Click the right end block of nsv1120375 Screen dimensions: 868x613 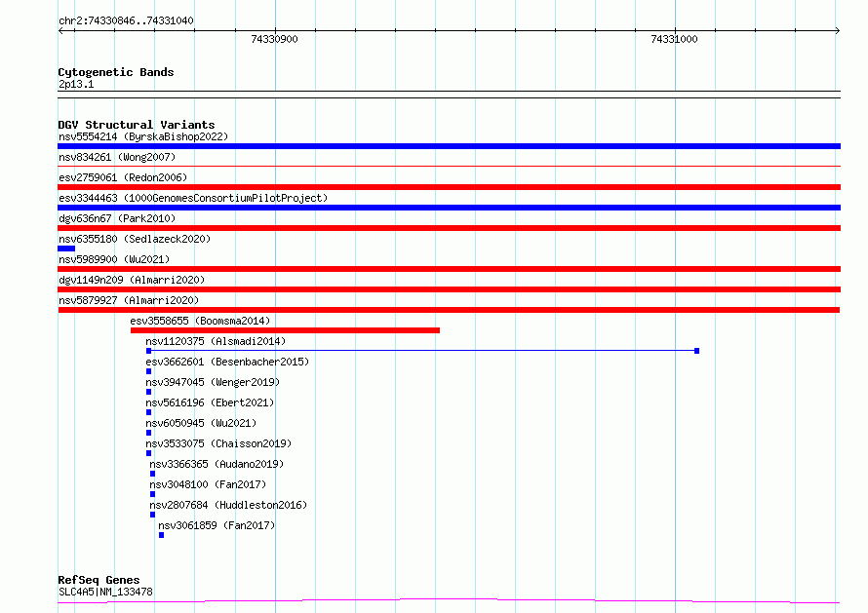[x=697, y=351]
